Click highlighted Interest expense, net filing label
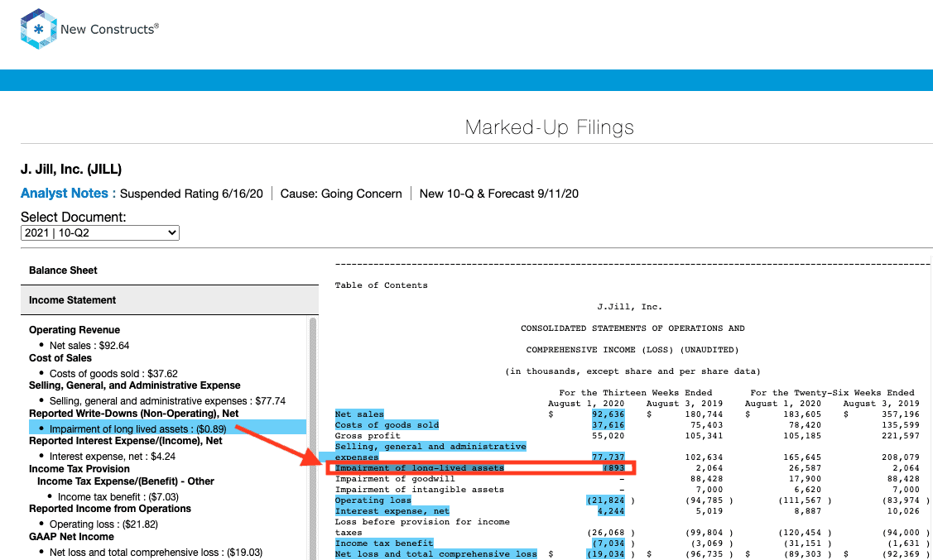 click(392, 511)
